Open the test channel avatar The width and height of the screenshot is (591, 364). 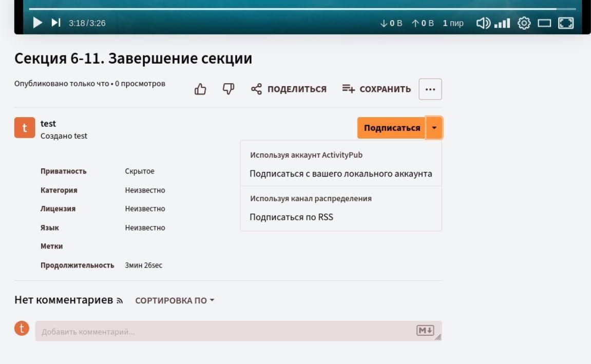[x=25, y=128]
